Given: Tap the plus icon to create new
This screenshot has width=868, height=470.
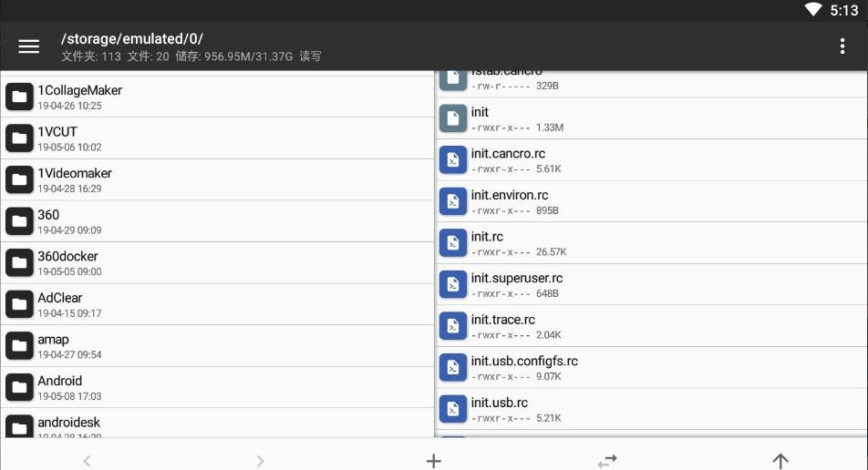Looking at the screenshot, I should click(434, 461).
